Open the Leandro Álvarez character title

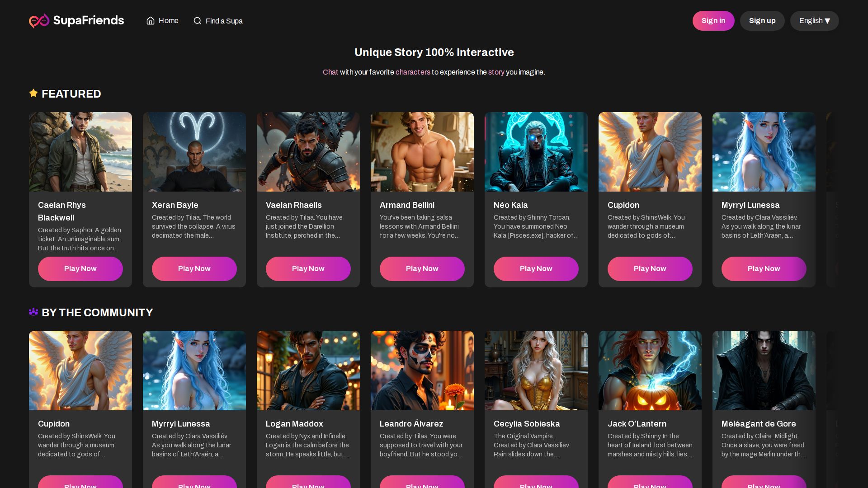point(411,424)
